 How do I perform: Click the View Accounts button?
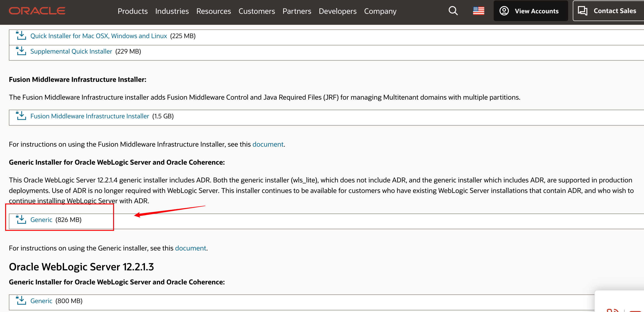pyautogui.click(x=530, y=11)
